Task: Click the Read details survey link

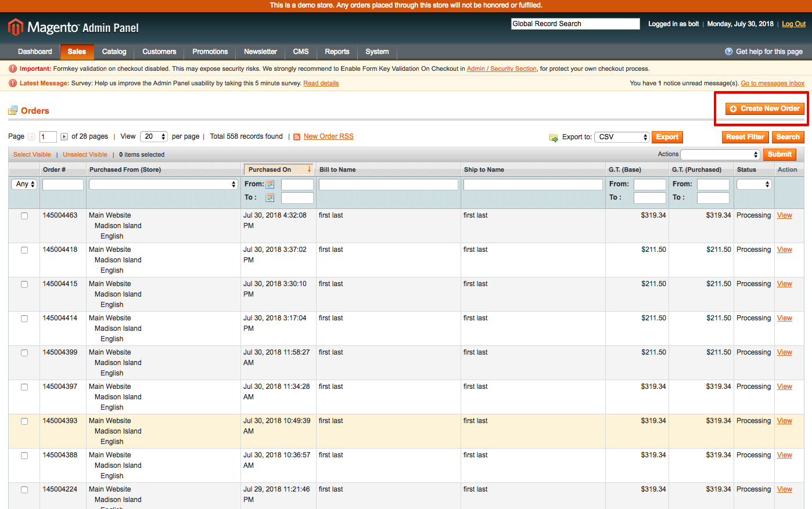Action: pyautogui.click(x=321, y=83)
